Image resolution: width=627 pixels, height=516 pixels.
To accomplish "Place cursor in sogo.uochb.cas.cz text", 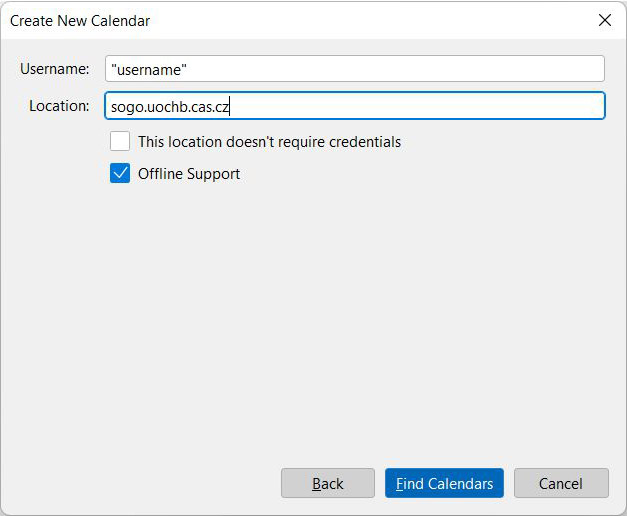I will pyautogui.click(x=170, y=107).
